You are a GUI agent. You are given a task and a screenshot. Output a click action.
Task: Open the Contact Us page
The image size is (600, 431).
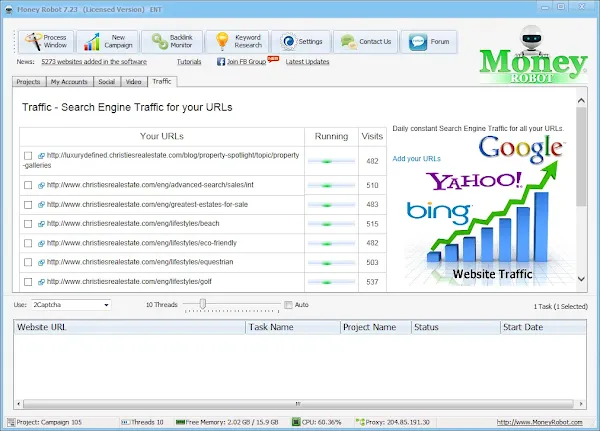coord(365,41)
